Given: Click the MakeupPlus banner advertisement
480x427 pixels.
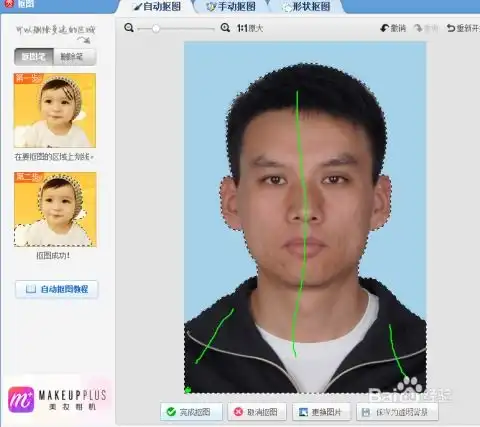Looking at the screenshot, I should (x=57, y=399).
